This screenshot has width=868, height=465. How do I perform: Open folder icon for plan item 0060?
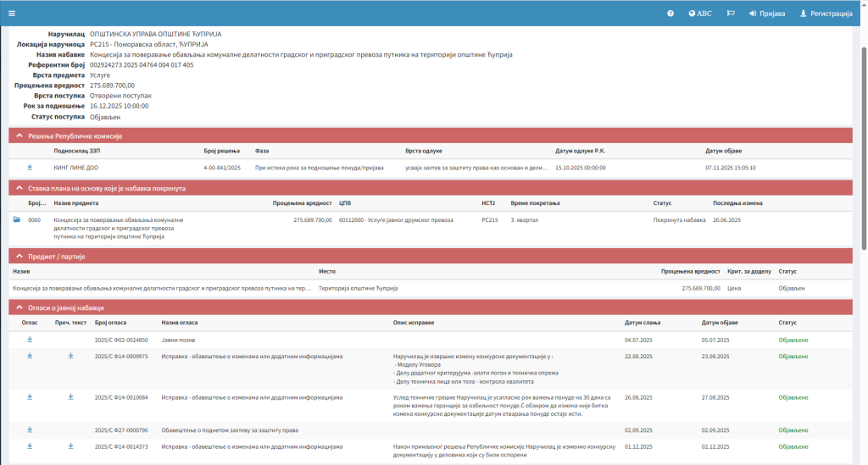tap(17, 219)
